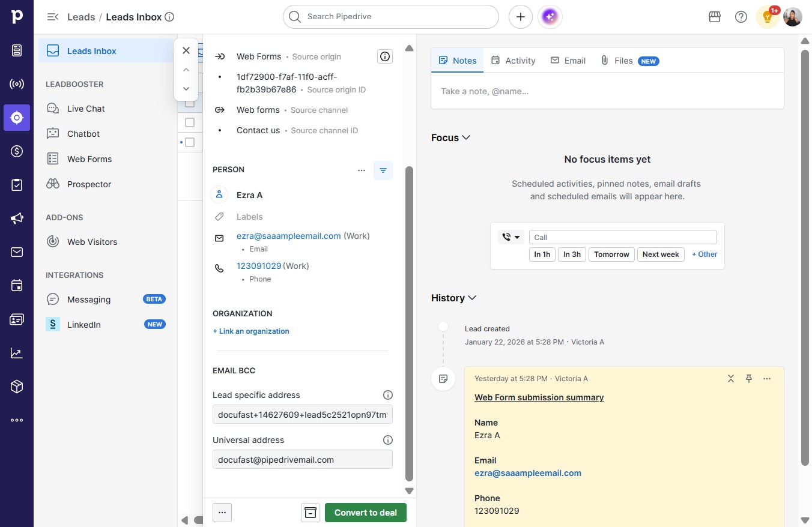Open Web Forms in the sidebar
Viewport: 812px width, 527px height.
pyautogui.click(x=106, y=159)
